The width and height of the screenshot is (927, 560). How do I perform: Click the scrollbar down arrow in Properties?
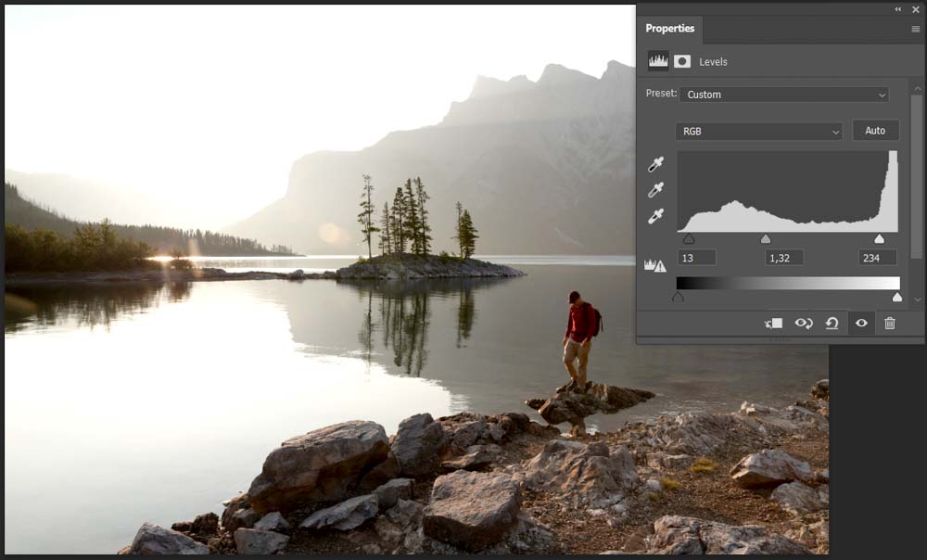pos(917,299)
